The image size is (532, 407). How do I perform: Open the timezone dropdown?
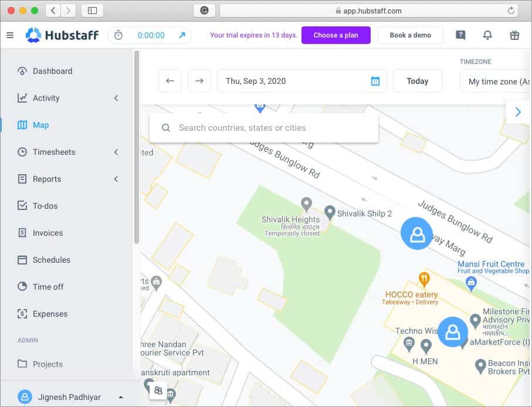coord(496,81)
